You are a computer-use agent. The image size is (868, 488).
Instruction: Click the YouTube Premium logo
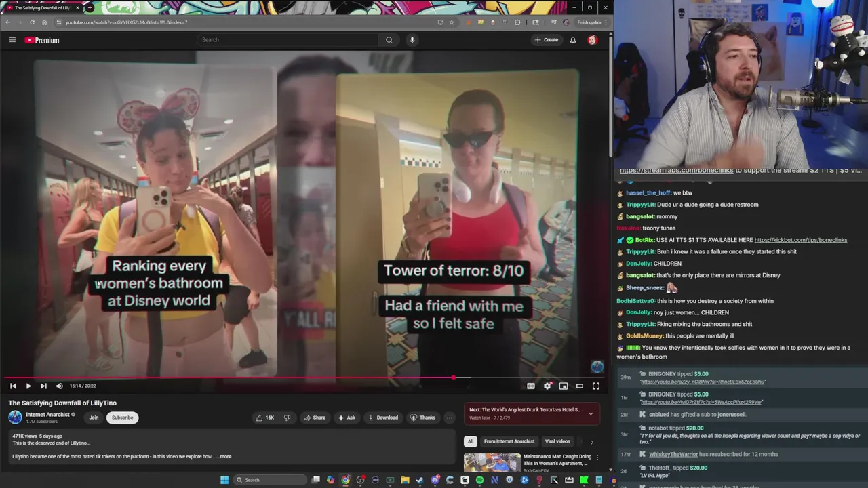42,40
